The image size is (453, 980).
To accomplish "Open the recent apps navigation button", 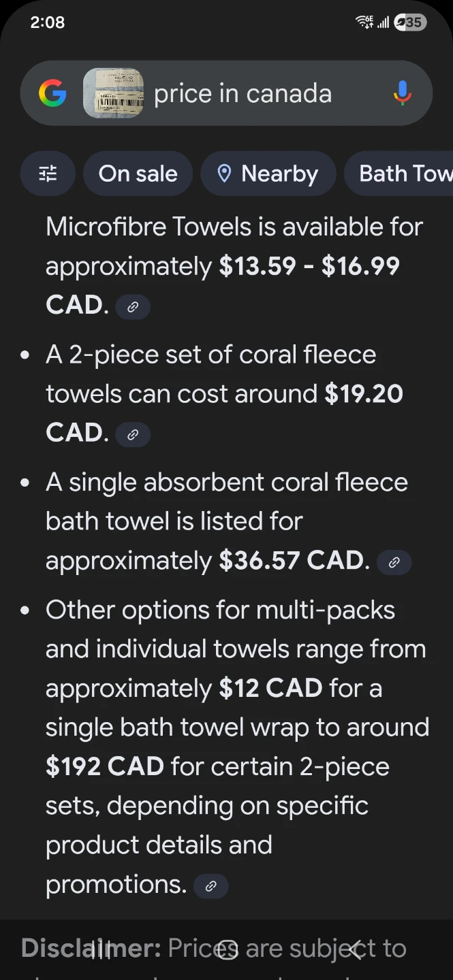I will 101,949.
